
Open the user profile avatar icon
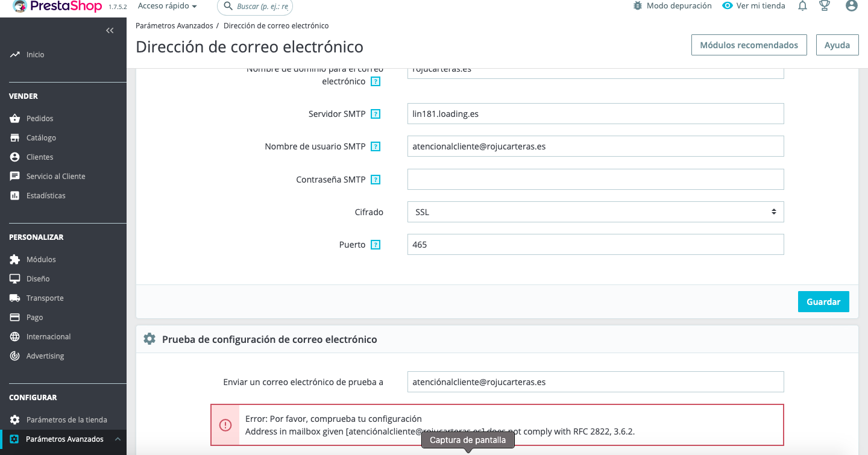click(851, 6)
